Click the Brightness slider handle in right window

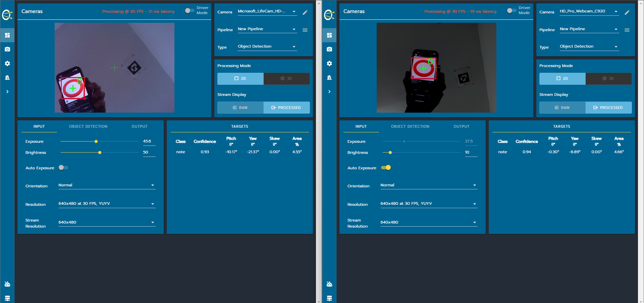[390, 153]
